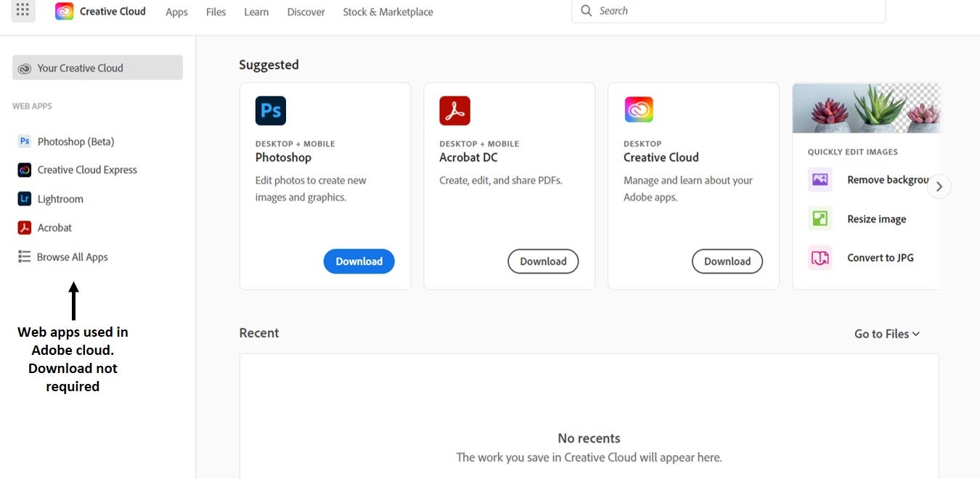Click the QUICKLY EDIT IMAGES label
Screen dimensions: 980x479
tap(853, 152)
